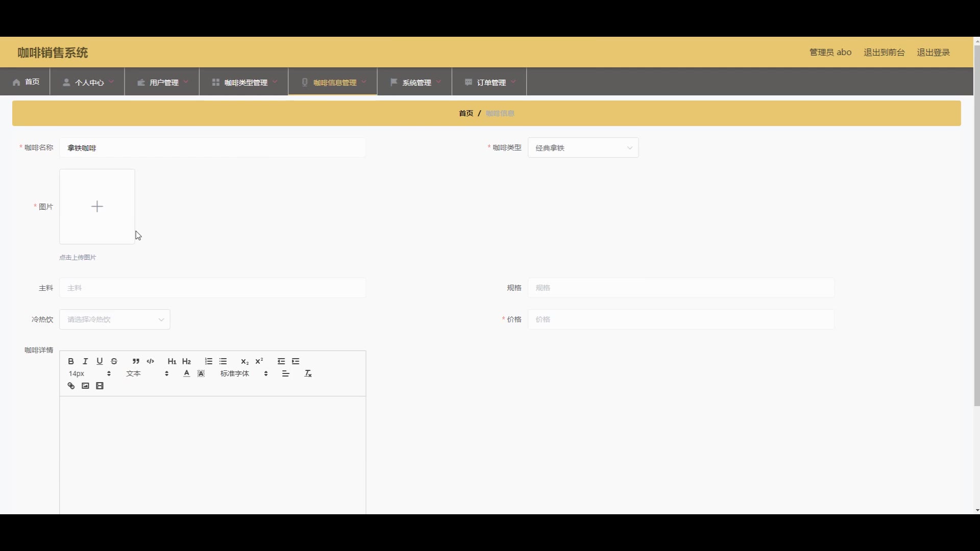Open the 订单管理 menu
This screenshot has height=551, width=980.
click(489, 82)
